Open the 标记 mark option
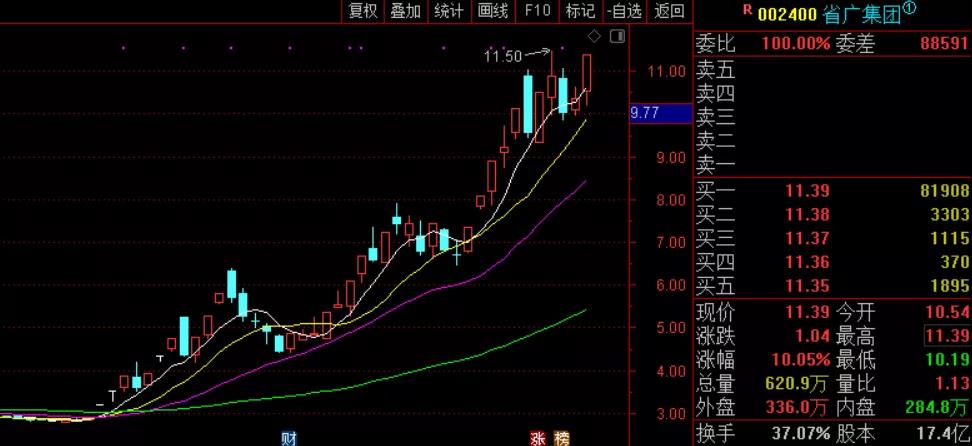The image size is (972, 446). click(x=581, y=11)
